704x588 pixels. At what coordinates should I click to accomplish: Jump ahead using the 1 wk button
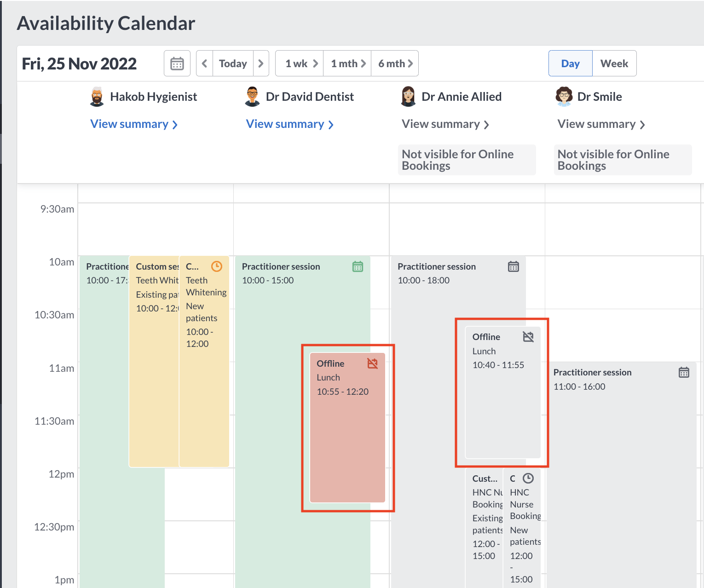[x=299, y=63]
